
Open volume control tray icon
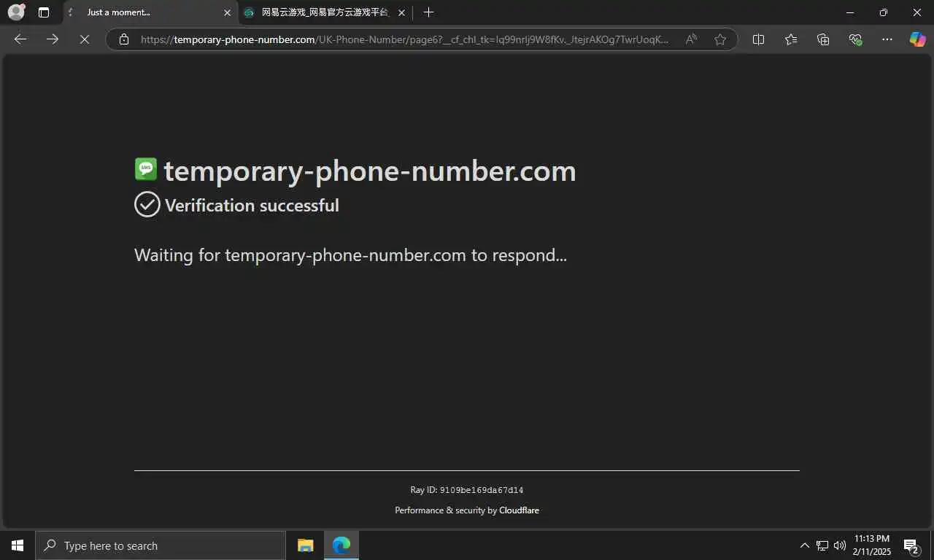(x=840, y=545)
